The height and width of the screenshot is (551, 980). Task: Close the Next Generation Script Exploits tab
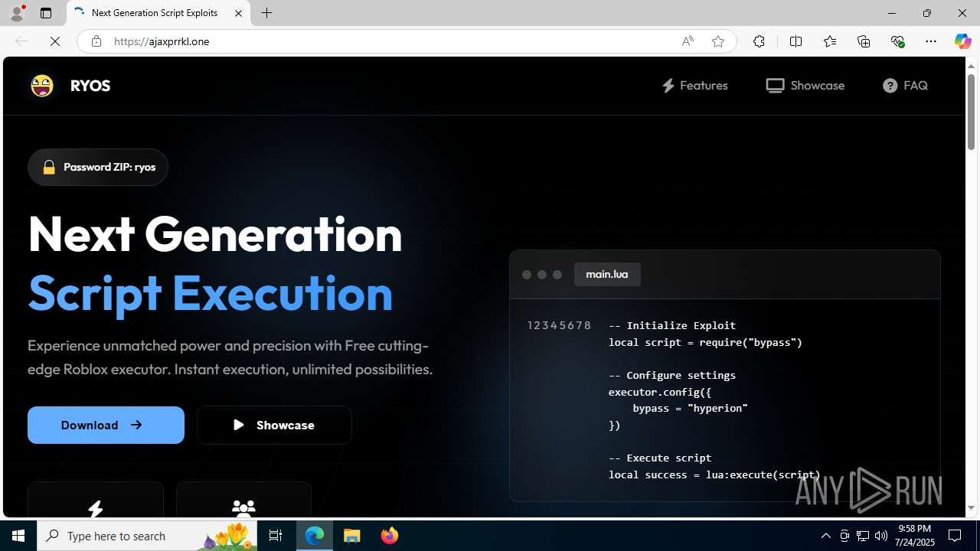pos(238,13)
